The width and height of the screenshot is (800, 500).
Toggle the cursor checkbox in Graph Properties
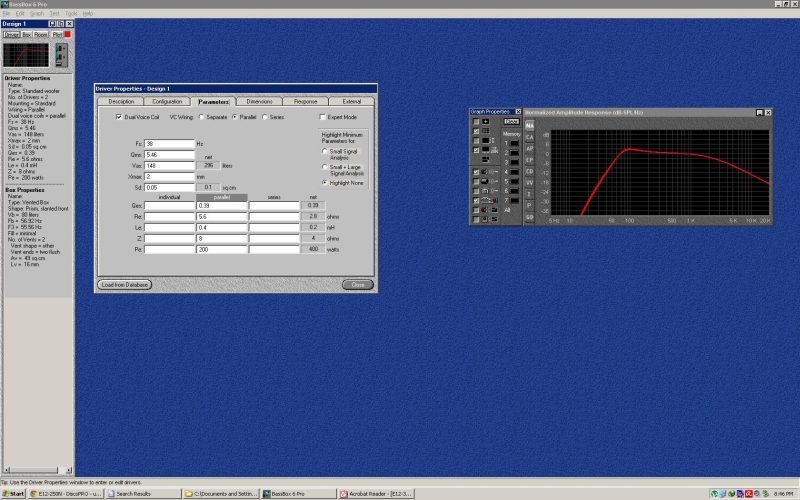coord(476,121)
